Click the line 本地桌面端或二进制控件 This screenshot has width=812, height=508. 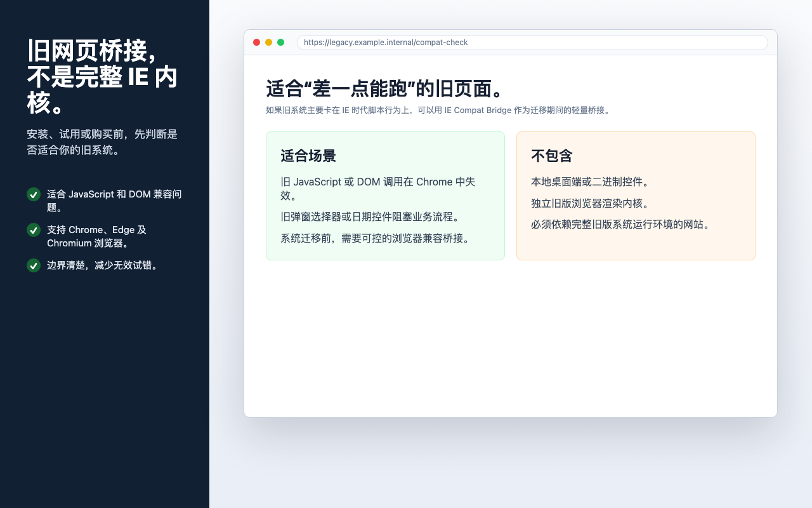[590, 182]
